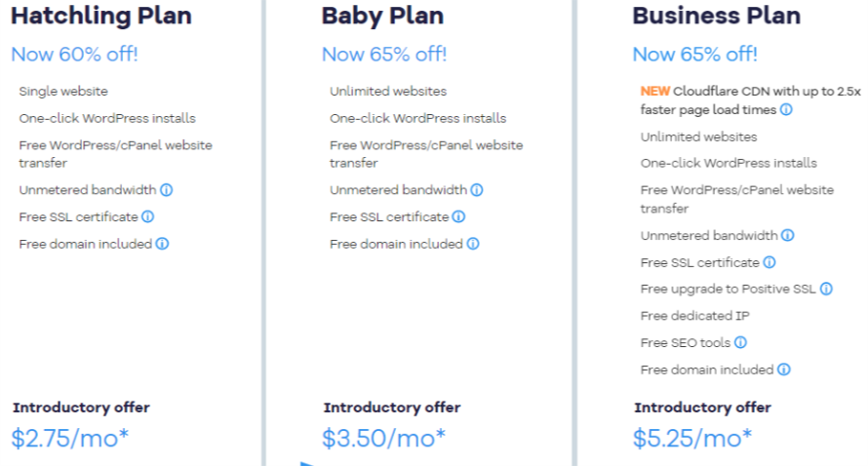Click the Hatchling Plan heading
The width and height of the screenshot is (868, 466).
click(x=101, y=16)
